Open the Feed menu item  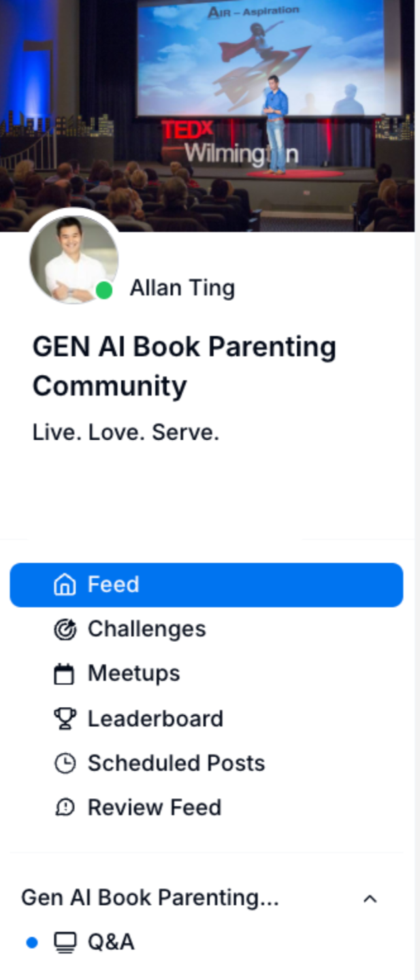pyautogui.click(x=206, y=585)
